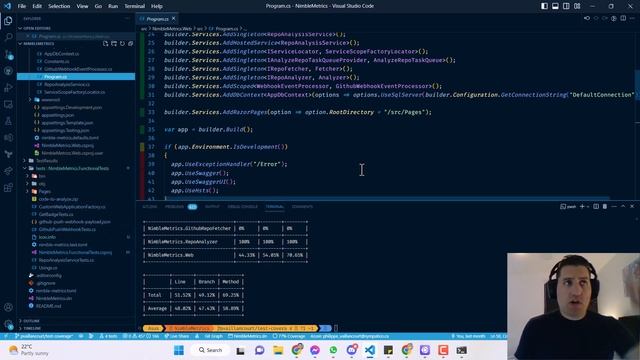Open Customize Layout icon in title bar
Screen dimensions: 640x360
[x=577, y=6]
